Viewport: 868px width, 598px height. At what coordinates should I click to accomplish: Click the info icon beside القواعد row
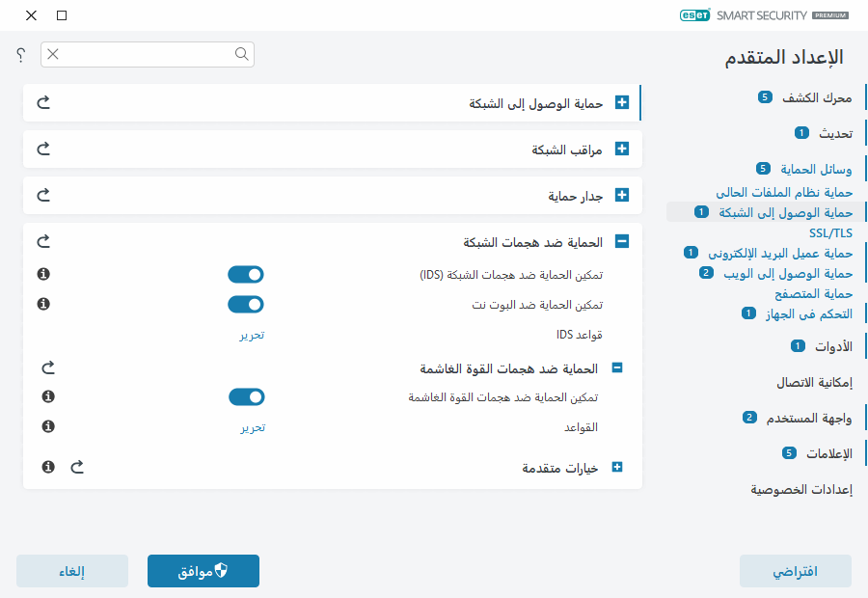[47, 426]
